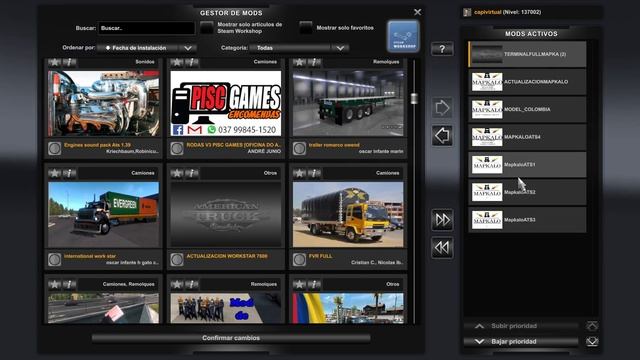The width and height of the screenshot is (640, 360).
Task: Open the Evergreen truck thumbnail
Action: click(x=104, y=214)
